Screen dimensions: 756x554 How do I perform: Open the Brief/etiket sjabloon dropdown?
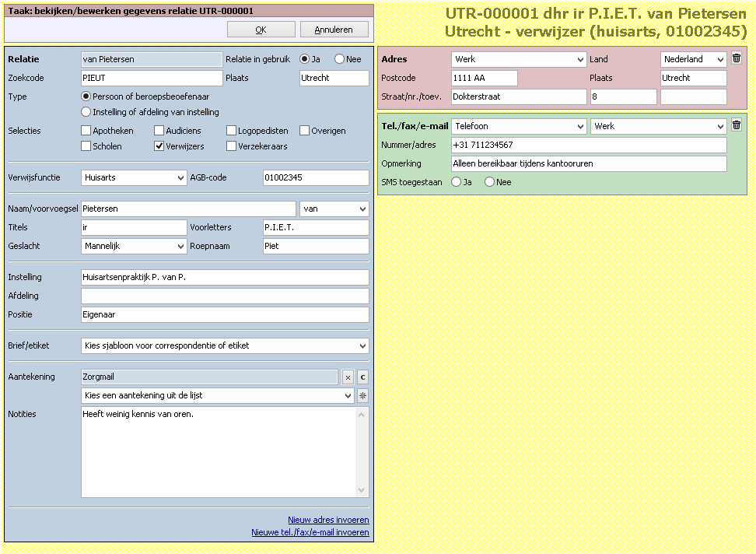(225, 345)
